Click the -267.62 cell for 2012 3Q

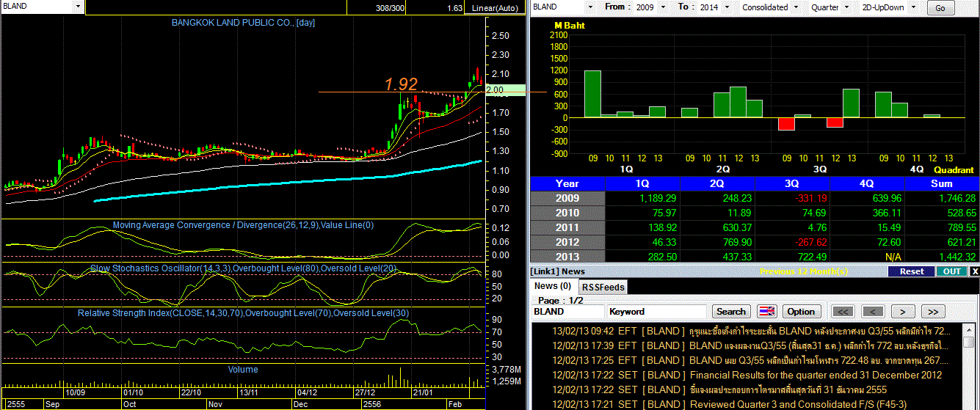click(792, 242)
